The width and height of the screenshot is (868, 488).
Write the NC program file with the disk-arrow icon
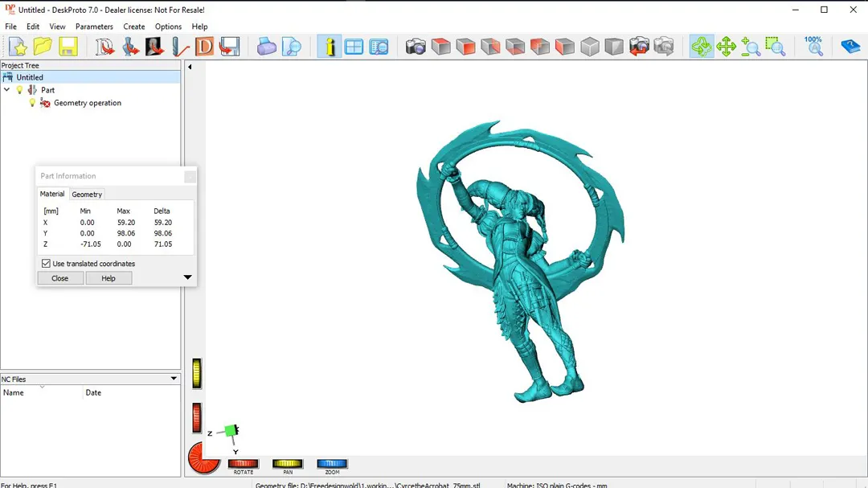tap(229, 47)
